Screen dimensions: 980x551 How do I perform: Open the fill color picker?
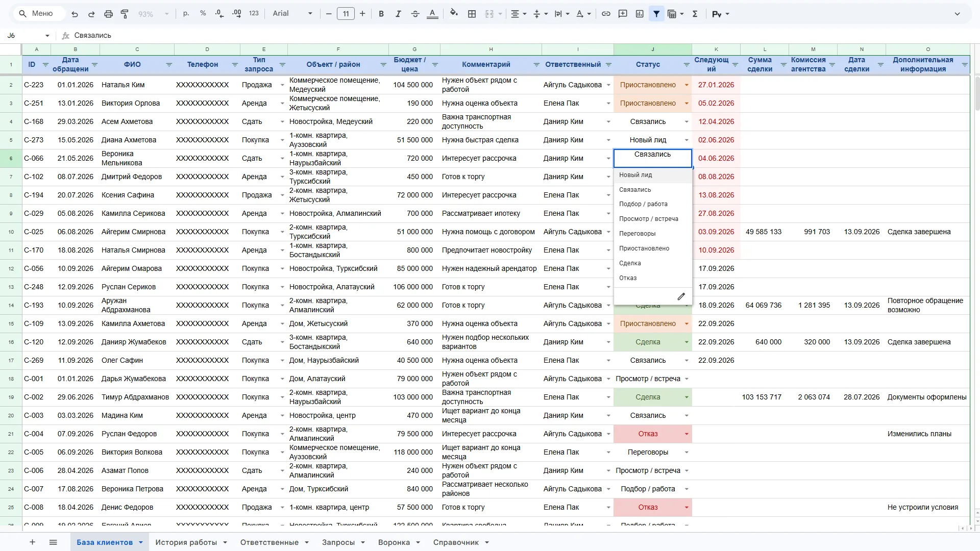coord(454,14)
